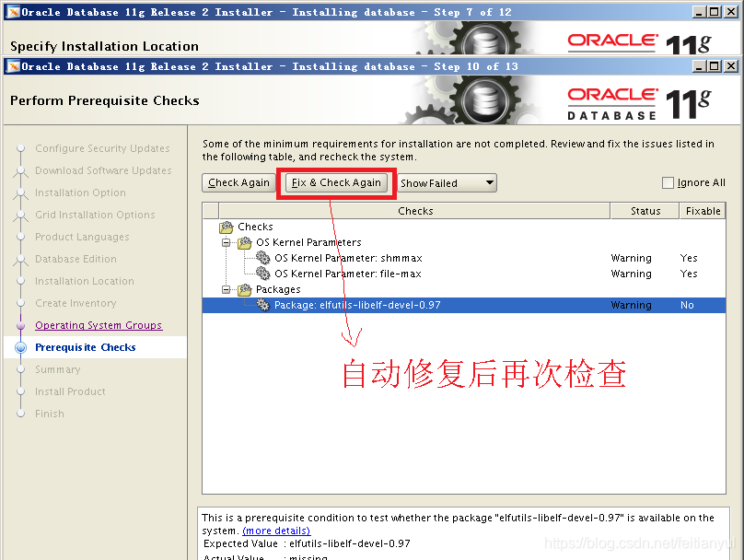Click the Status column header
Screen dimensions: 744x560
(645, 211)
